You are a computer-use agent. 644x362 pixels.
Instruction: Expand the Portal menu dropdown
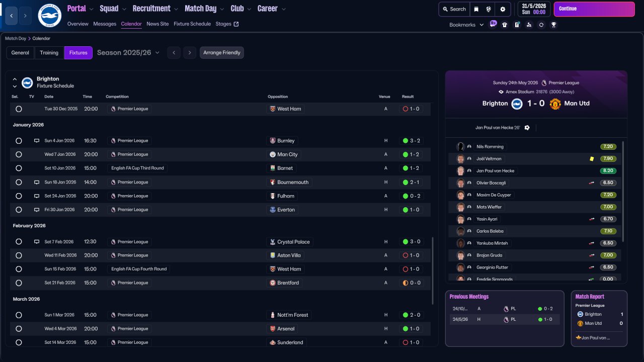(91, 9)
